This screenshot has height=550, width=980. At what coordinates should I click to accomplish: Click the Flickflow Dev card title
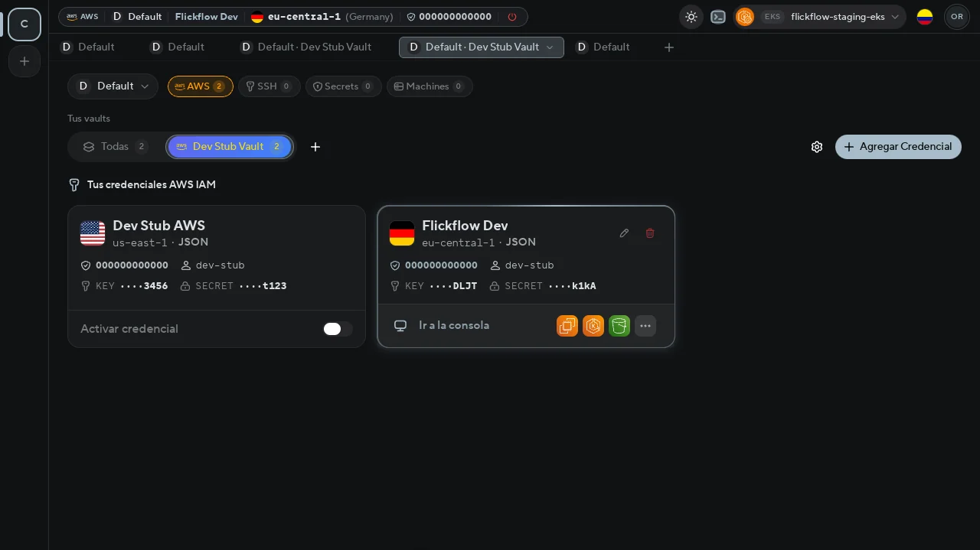[x=465, y=226]
